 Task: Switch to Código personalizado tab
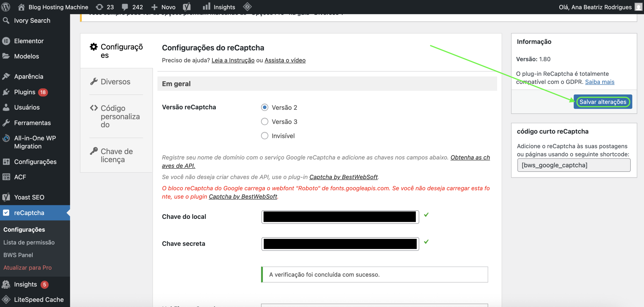116,116
